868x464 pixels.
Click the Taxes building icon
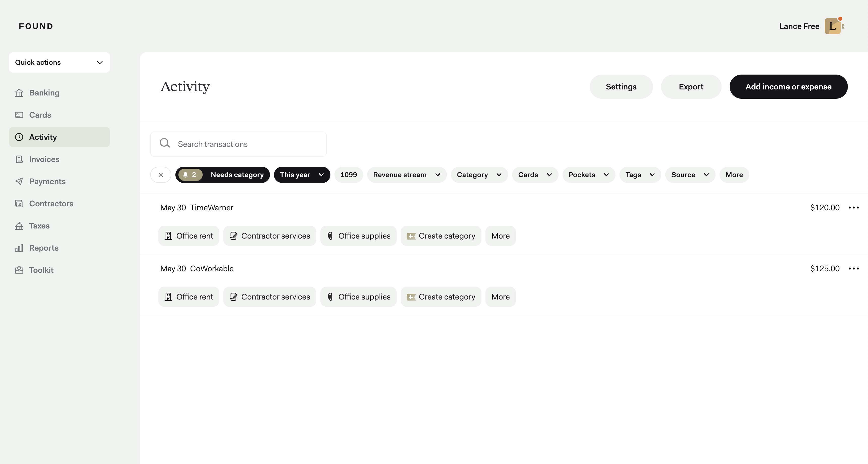[19, 226]
